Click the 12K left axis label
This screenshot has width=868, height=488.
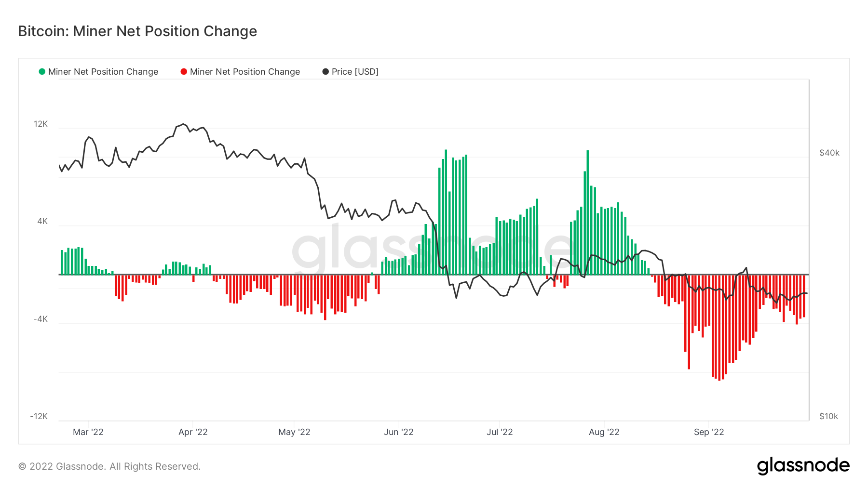(x=41, y=124)
